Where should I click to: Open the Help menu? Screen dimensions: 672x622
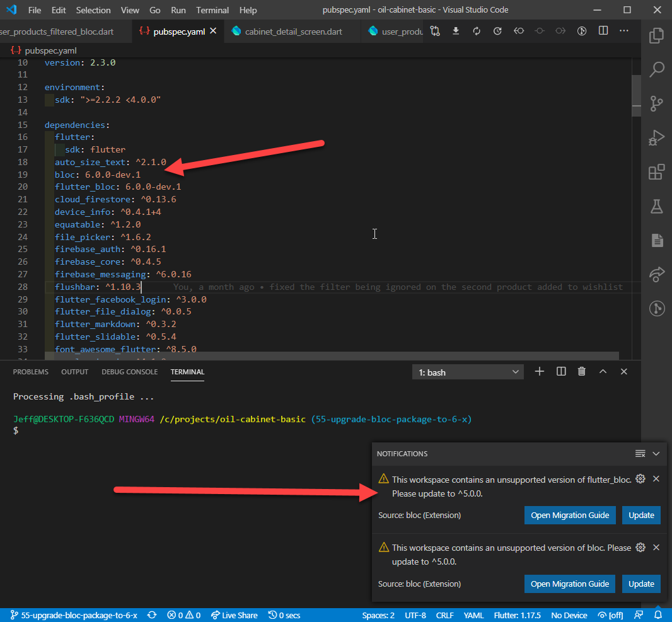248,10
